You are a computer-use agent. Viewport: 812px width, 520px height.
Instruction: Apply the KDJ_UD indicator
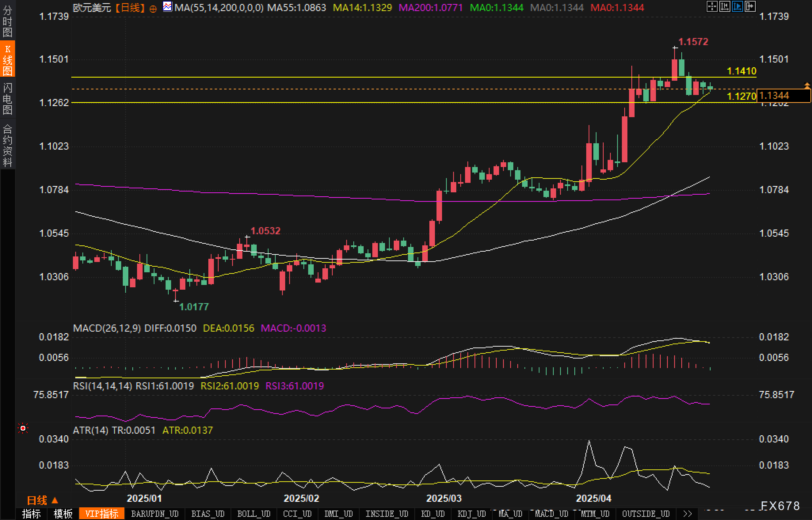pyautogui.click(x=471, y=514)
